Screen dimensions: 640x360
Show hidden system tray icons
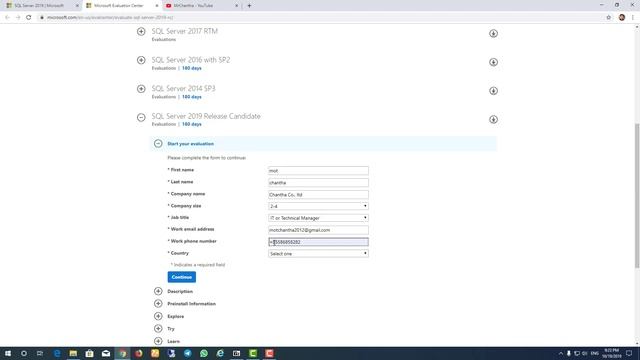coord(561,353)
